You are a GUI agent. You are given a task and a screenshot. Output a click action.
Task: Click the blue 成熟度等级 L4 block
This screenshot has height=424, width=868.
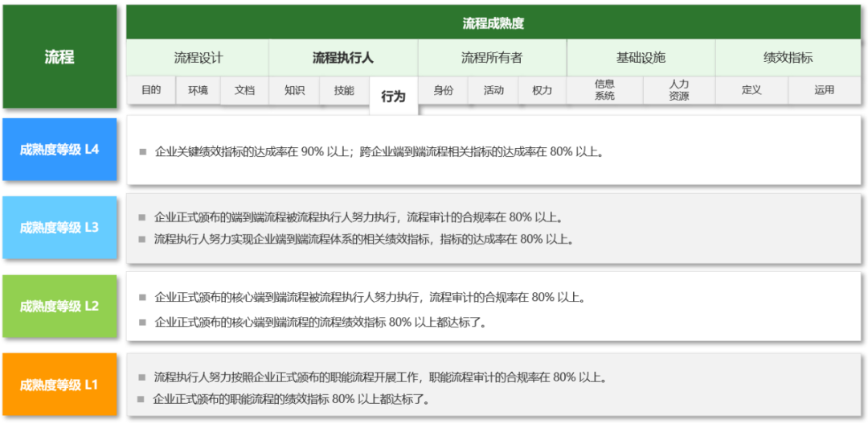[x=59, y=150]
